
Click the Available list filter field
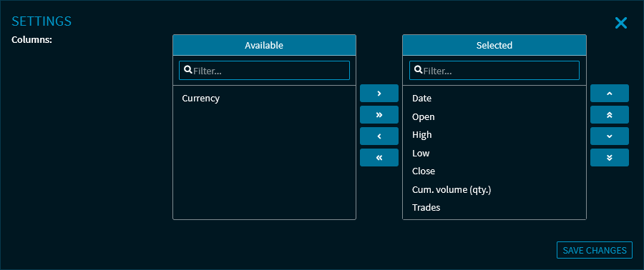pyautogui.click(x=264, y=71)
